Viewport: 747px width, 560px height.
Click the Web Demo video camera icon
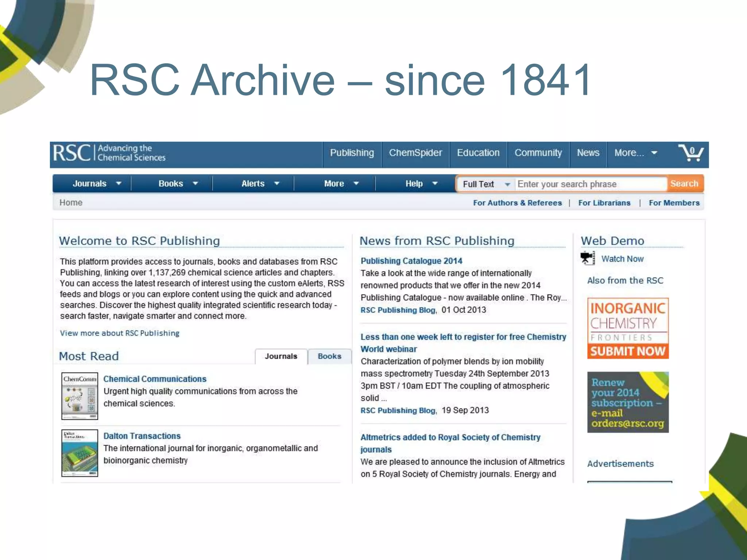(x=588, y=258)
